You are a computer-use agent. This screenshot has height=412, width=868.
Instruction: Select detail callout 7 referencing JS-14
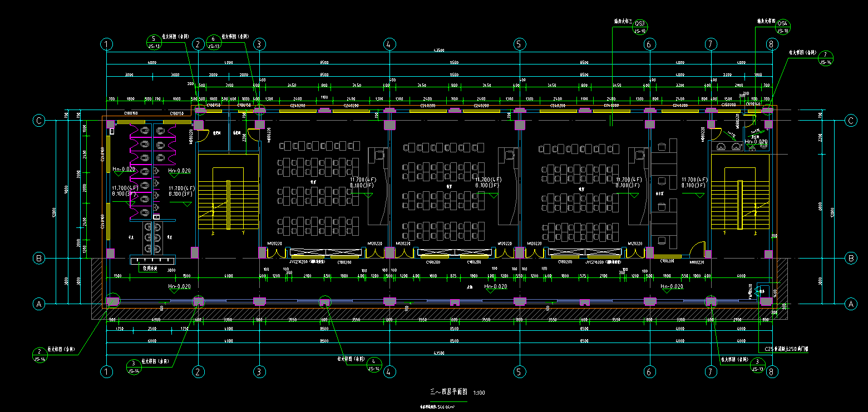pyautogui.click(x=826, y=58)
